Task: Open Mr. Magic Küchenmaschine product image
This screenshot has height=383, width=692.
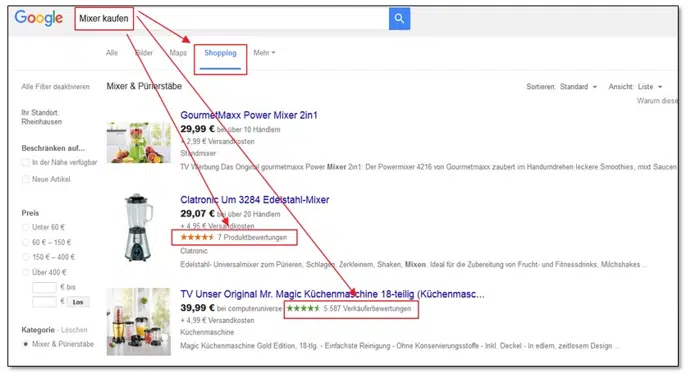Action: pos(139,322)
